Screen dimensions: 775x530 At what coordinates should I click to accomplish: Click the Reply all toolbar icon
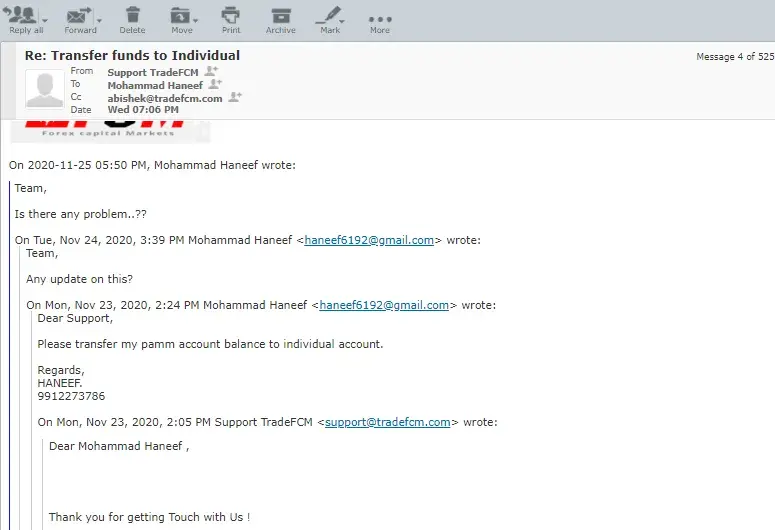21,15
